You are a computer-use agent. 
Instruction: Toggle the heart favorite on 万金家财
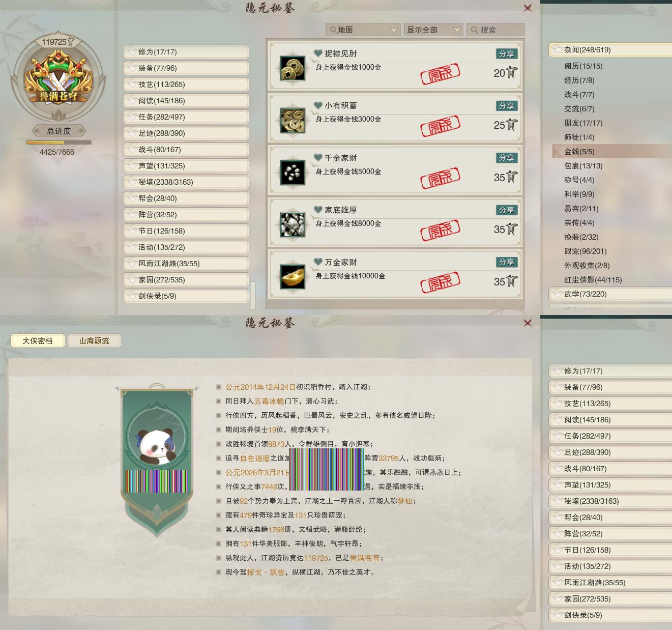tap(318, 262)
